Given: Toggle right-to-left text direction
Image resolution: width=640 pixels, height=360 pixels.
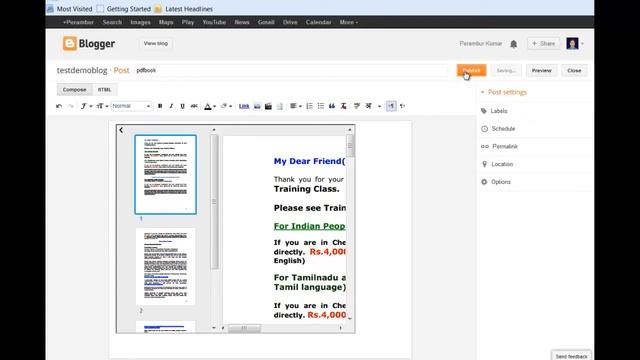Looking at the screenshot, I should [402, 106].
